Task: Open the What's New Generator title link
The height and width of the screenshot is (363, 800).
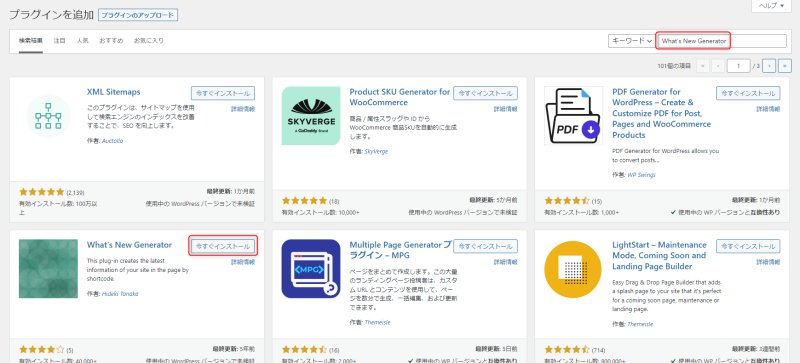Action: (x=129, y=245)
